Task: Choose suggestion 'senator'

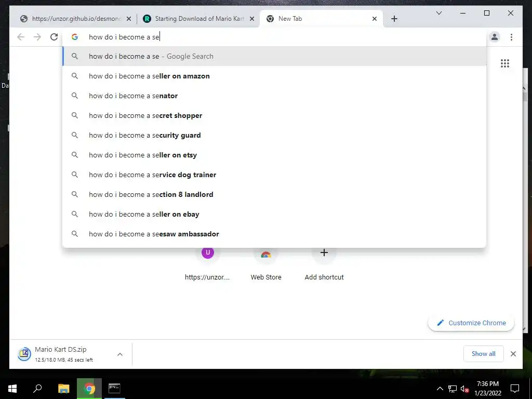Action: click(x=274, y=96)
